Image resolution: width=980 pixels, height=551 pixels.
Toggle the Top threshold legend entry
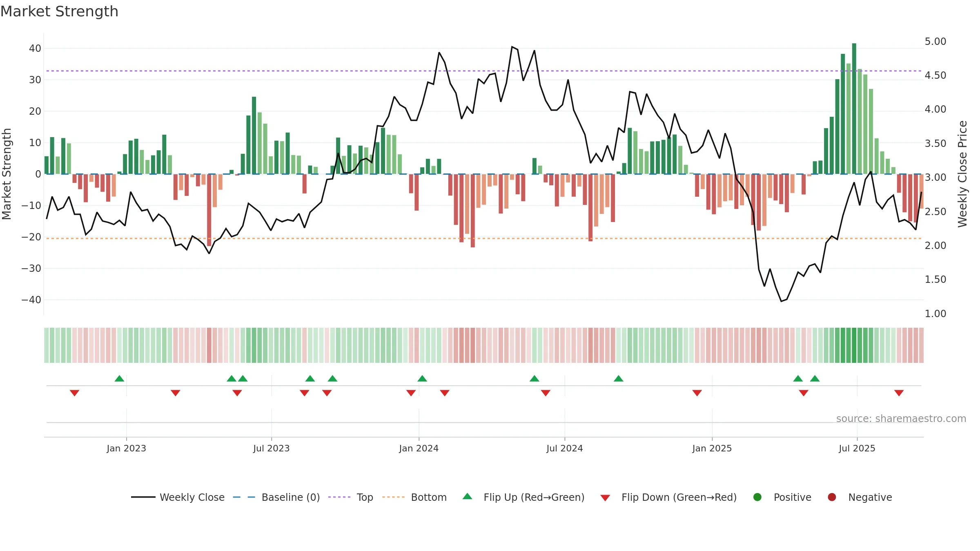351,497
